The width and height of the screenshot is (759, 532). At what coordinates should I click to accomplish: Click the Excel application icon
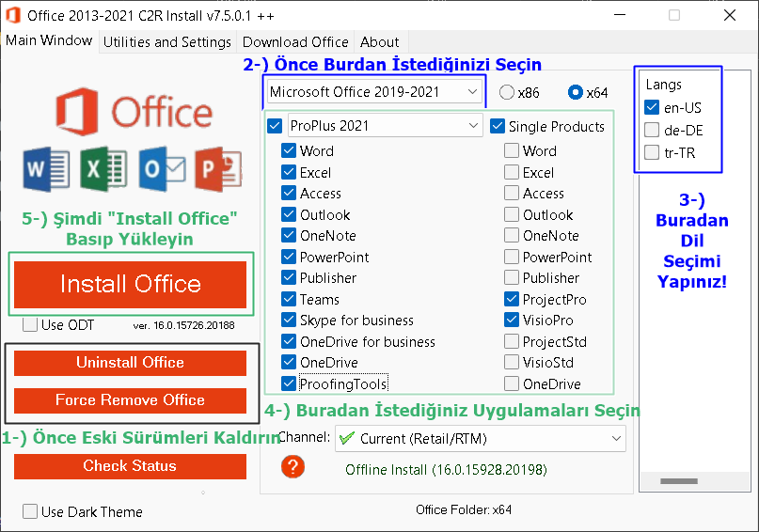tap(103, 169)
